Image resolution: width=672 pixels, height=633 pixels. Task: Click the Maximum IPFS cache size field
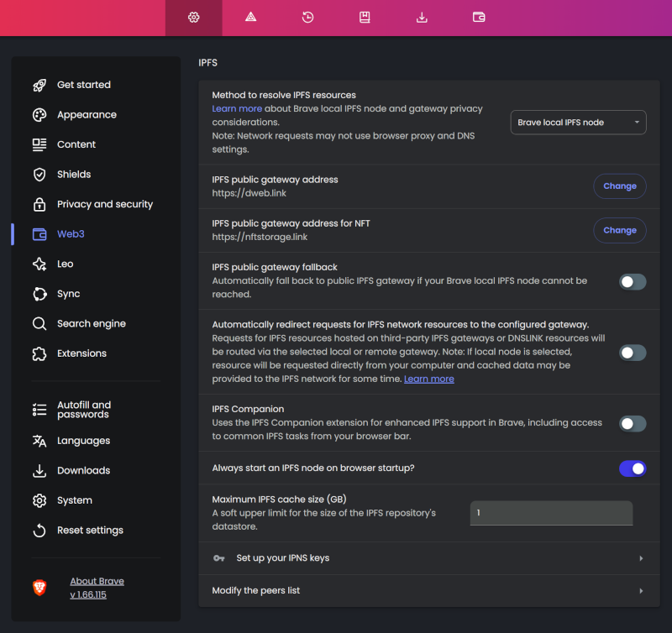pyautogui.click(x=550, y=513)
